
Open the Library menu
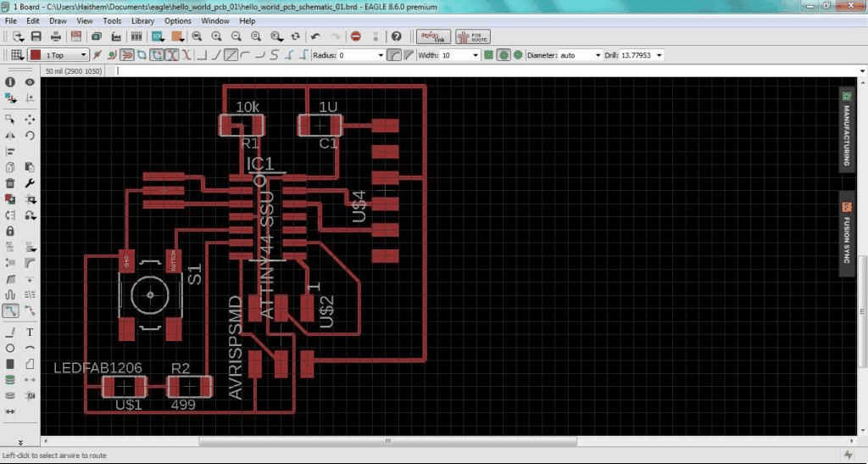click(142, 20)
